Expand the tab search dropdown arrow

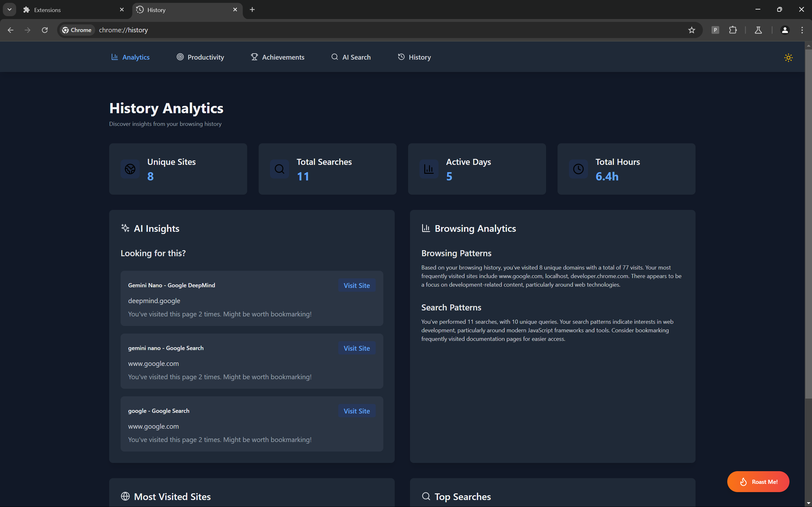[x=10, y=10]
